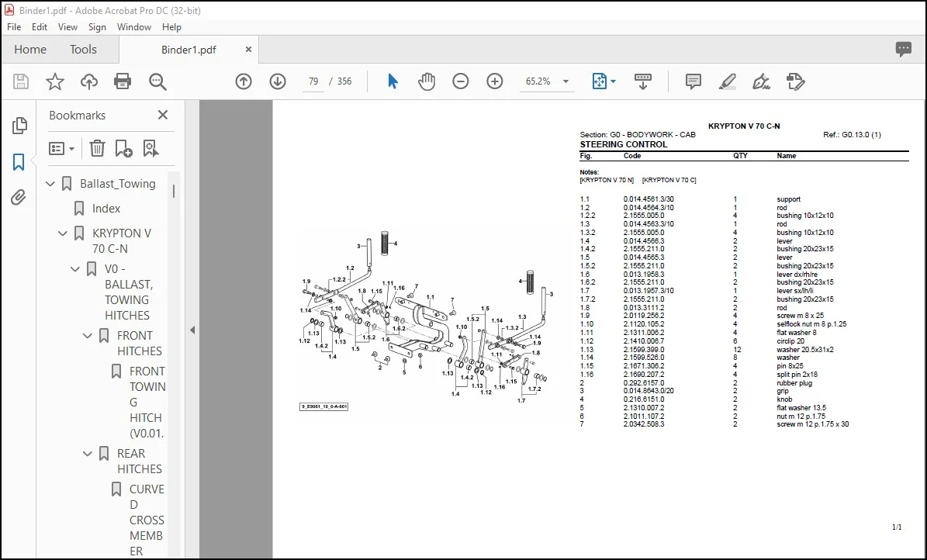Image resolution: width=927 pixels, height=560 pixels.
Task: Activate the Hand pan tool
Action: [426, 81]
